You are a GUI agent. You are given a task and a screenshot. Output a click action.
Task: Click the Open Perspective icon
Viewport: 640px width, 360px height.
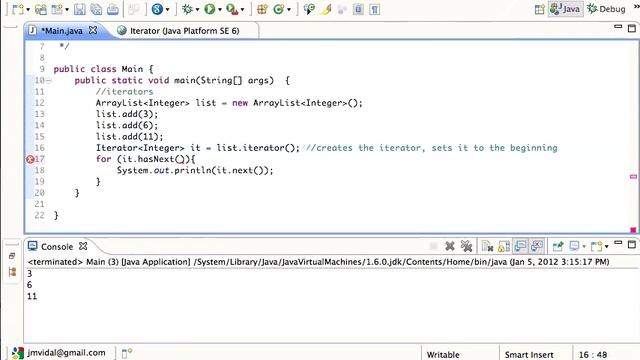(540, 9)
